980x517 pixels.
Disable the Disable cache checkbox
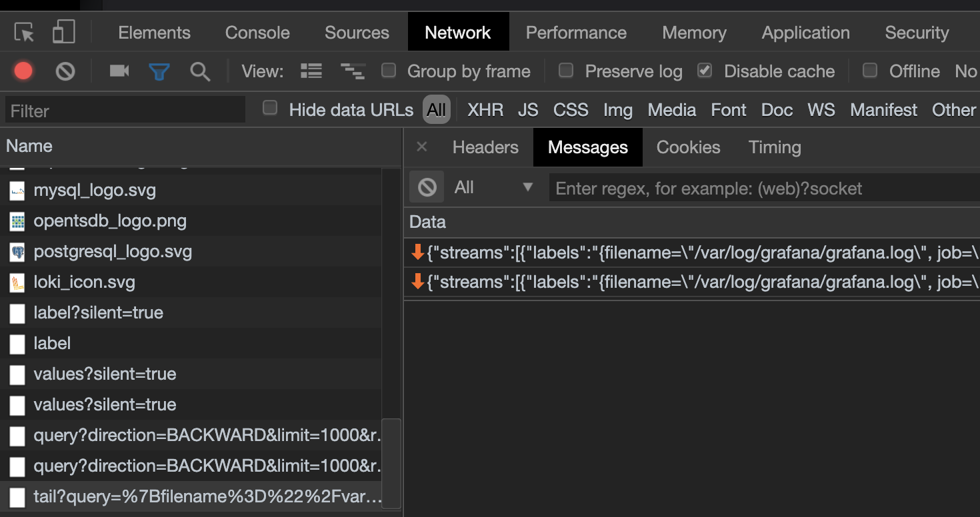705,71
